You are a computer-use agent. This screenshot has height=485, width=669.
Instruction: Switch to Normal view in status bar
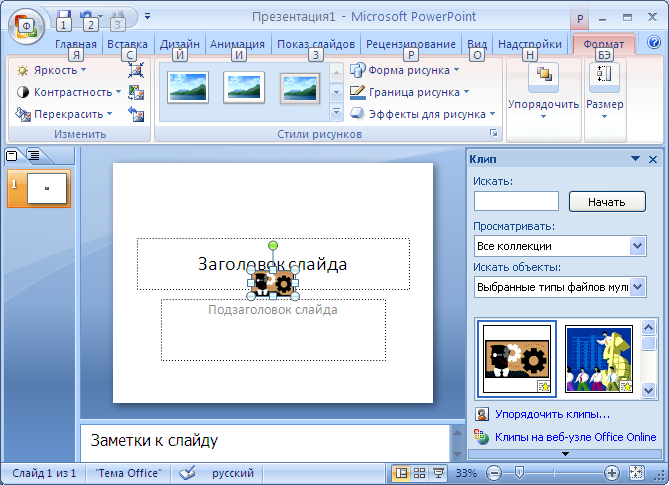(401, 473)
